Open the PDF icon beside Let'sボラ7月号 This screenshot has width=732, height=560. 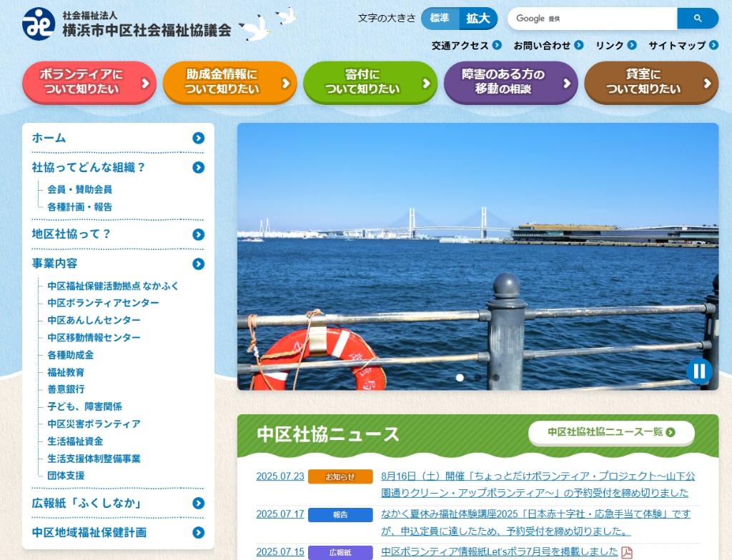pos(627,552)
